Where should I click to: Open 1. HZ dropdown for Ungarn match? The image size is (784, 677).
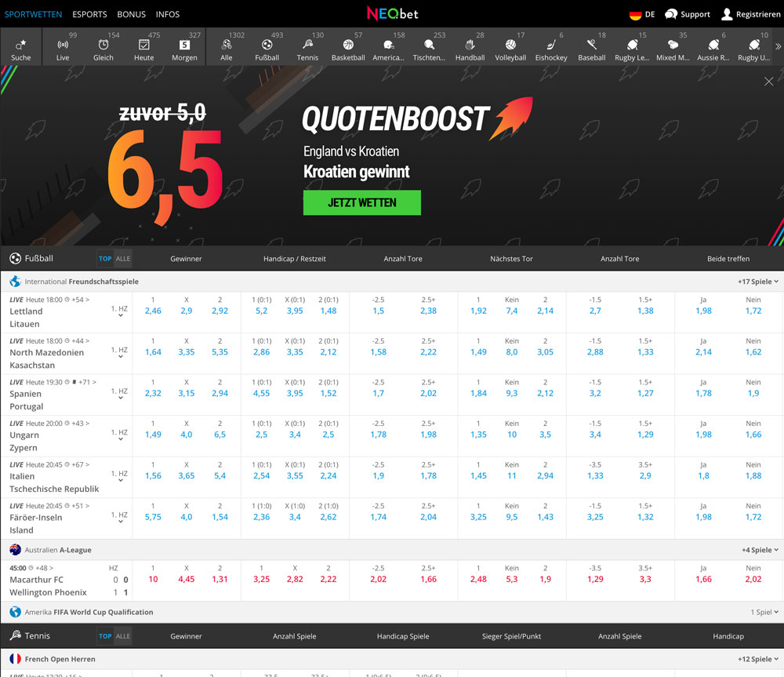[119, 435]
